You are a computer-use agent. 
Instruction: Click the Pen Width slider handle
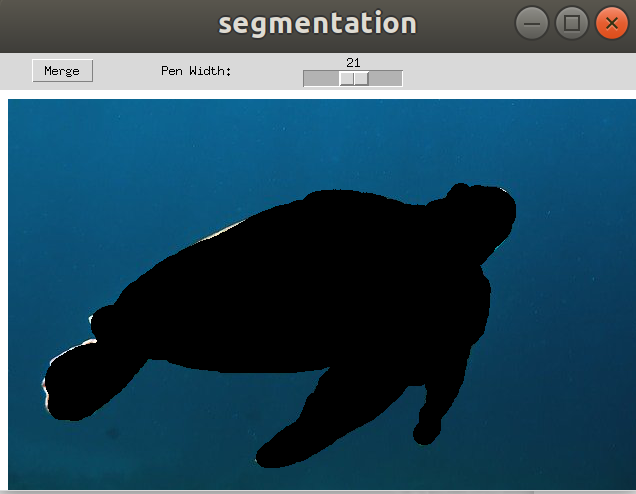(354, 79)
